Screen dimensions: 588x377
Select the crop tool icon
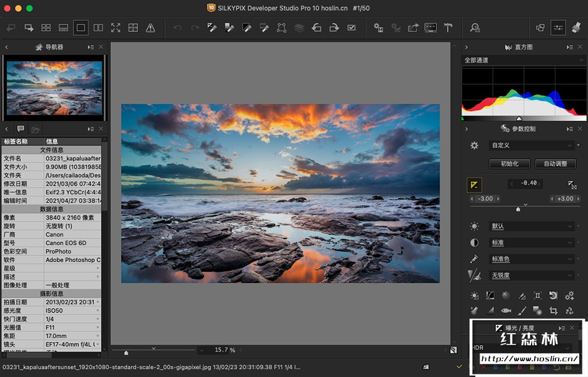(554, 311)
